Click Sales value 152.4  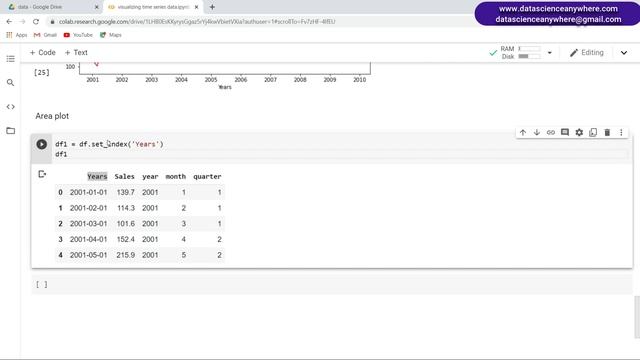pyautogui.click(x=126, y=240)
